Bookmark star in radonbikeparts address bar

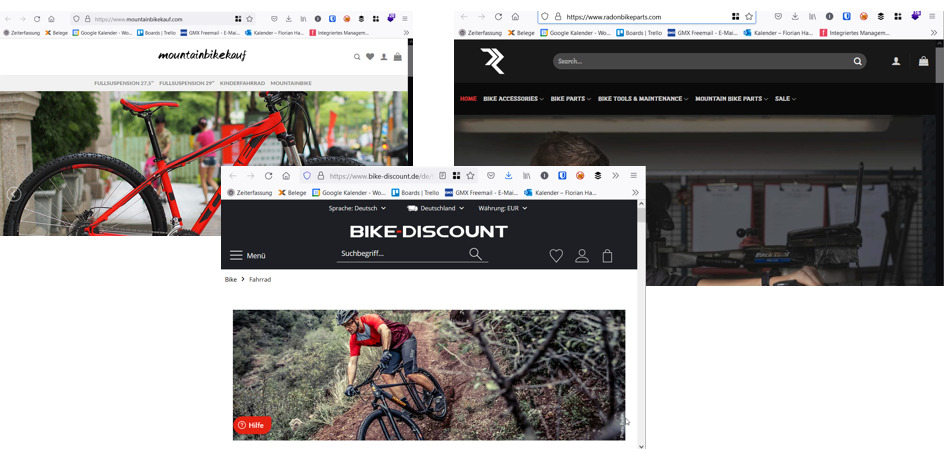749,17
